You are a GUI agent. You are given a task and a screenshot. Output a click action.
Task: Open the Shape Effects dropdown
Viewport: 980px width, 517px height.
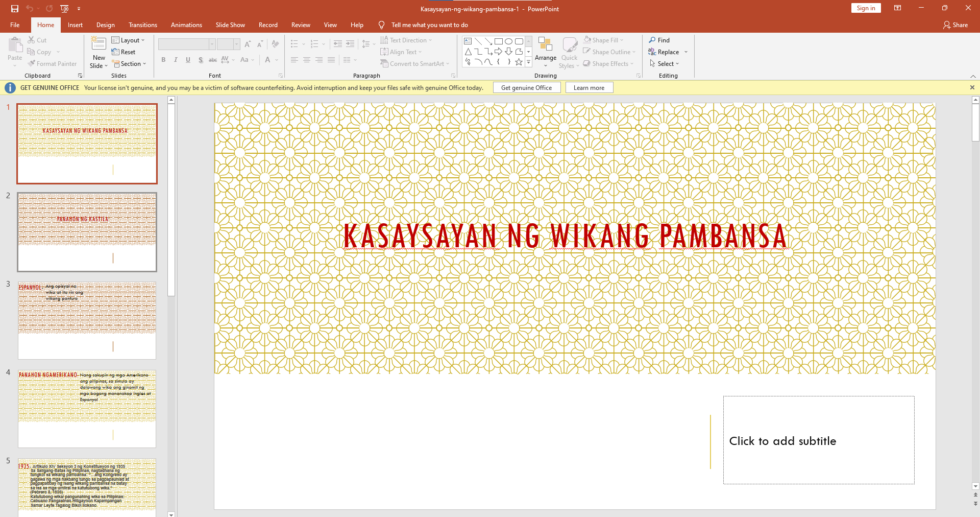click(608, 64)
